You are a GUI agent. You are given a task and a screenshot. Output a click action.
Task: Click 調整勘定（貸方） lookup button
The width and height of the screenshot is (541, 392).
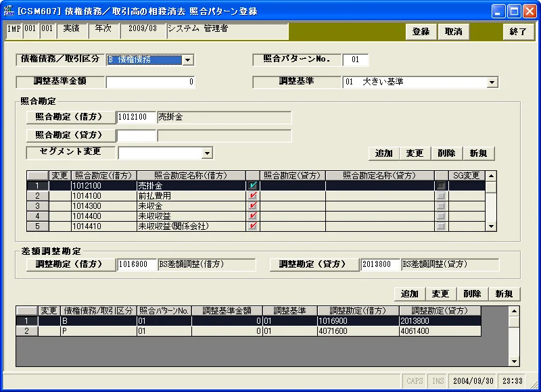pos(314,264)
